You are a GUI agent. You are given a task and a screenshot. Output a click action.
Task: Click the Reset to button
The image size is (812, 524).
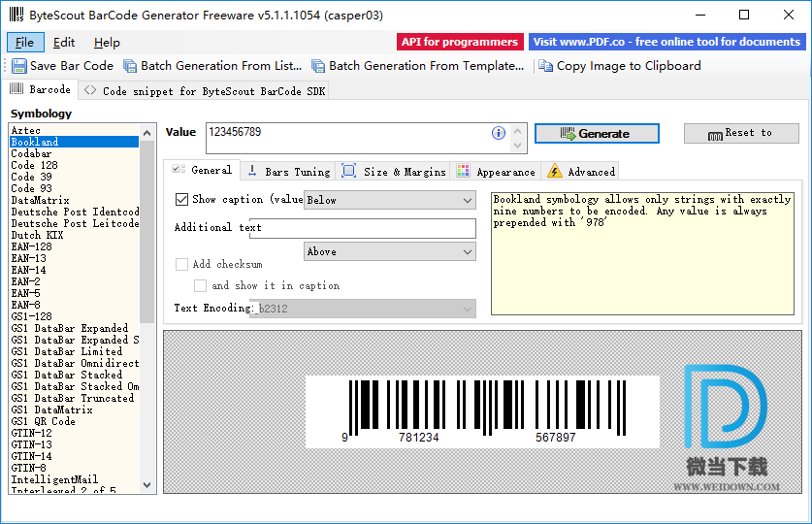point(741,134)
